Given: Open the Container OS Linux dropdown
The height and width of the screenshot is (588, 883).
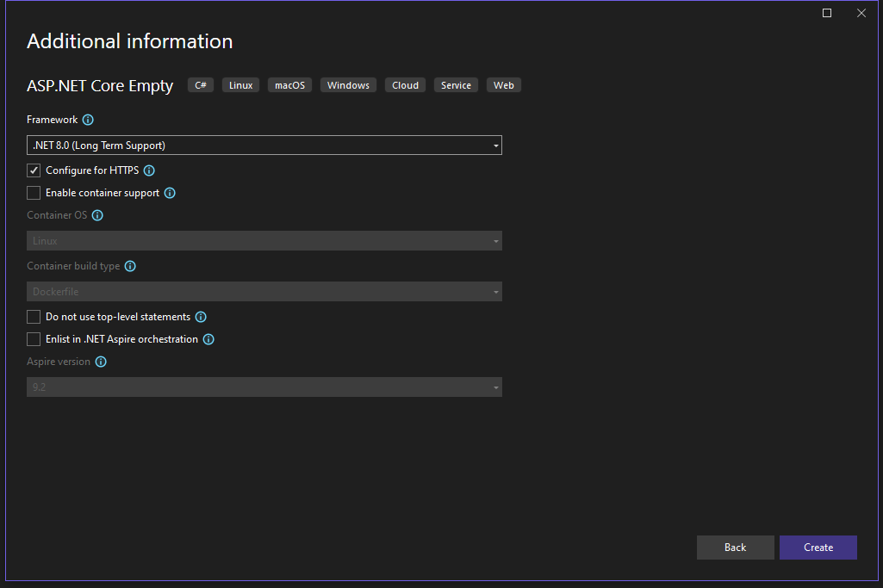Looking at the screenshot, I should [x=264, y=241].
